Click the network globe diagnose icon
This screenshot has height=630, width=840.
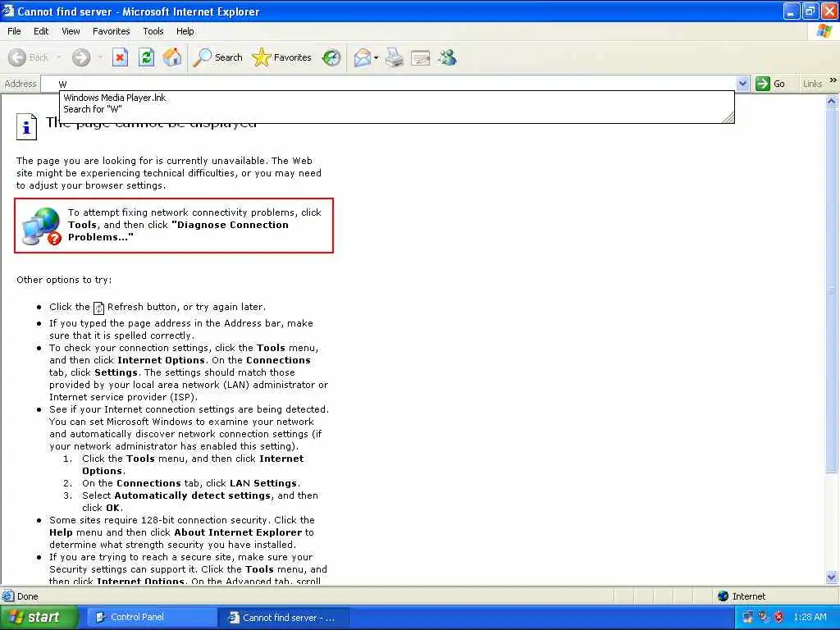(x=42, y=226)
